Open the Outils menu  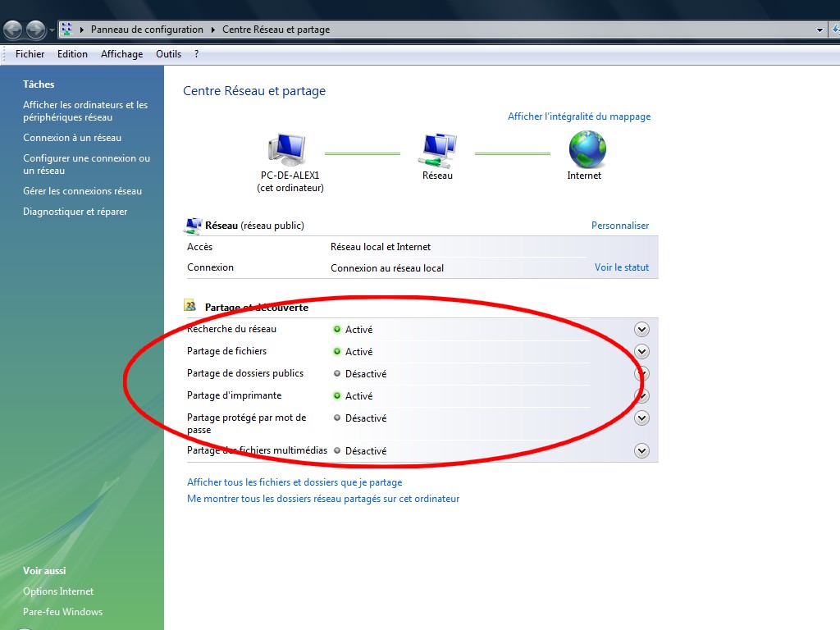pyautogui.click(x=168, y=54)
